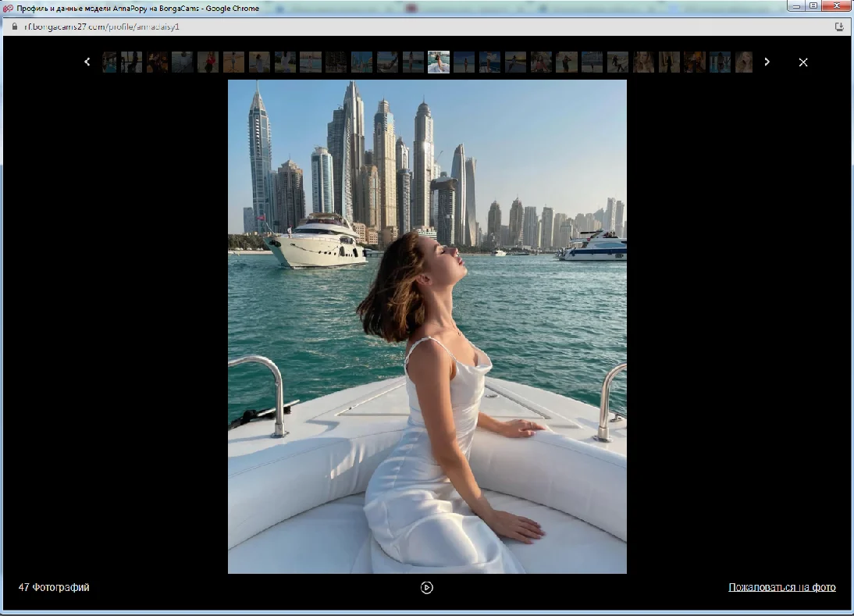854x616 pixels.
Task: Open the first thumbnail in the strip
Action: pyautogui.click(x=109, y=62)
